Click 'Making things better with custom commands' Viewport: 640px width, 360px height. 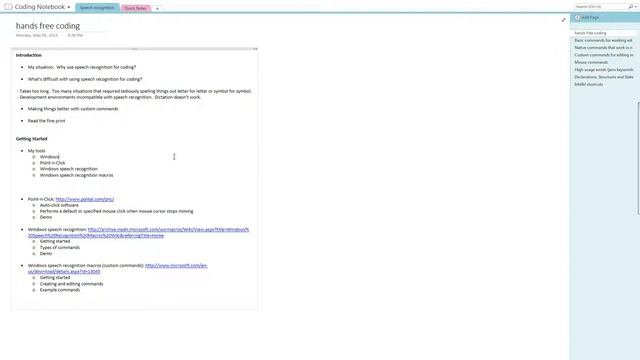[x=73, y=109]
